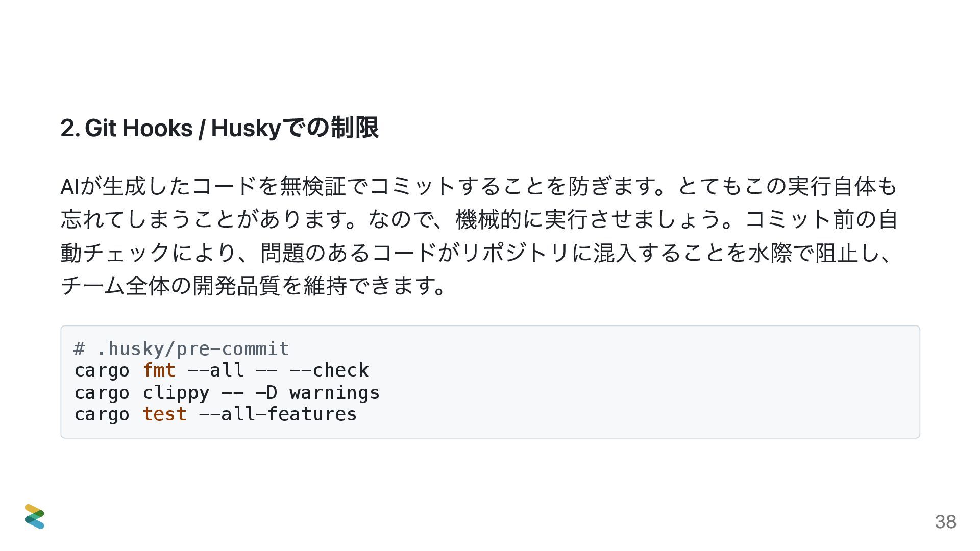Click the --all flag after fmt

click(x=215, y=370)
